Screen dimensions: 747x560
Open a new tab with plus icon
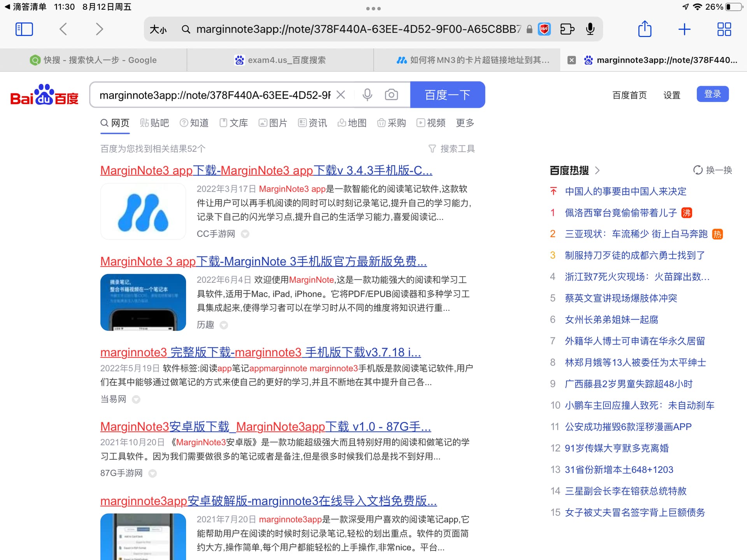point(684,29)
